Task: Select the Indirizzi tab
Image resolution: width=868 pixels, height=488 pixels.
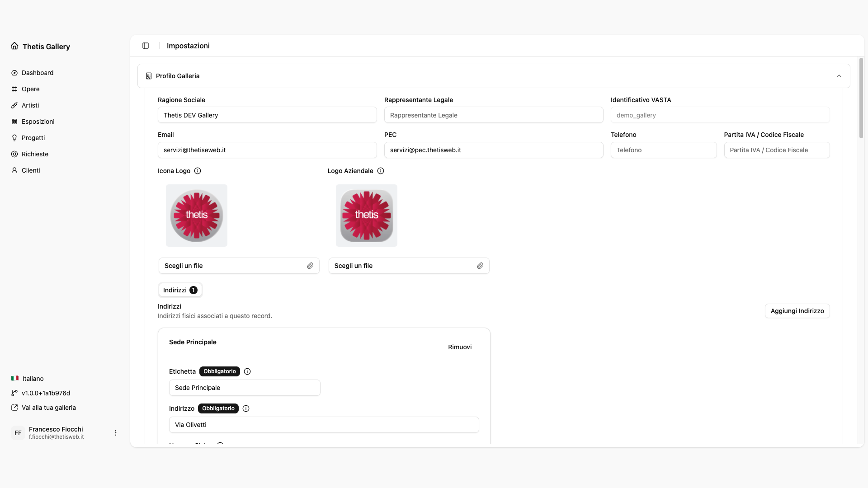Action: [180, 290]
